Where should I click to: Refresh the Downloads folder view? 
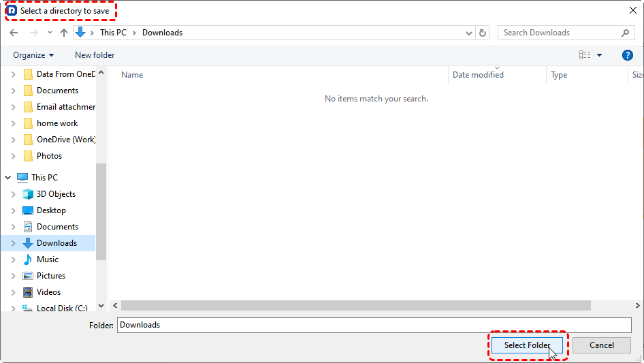[x=483, y=33]
